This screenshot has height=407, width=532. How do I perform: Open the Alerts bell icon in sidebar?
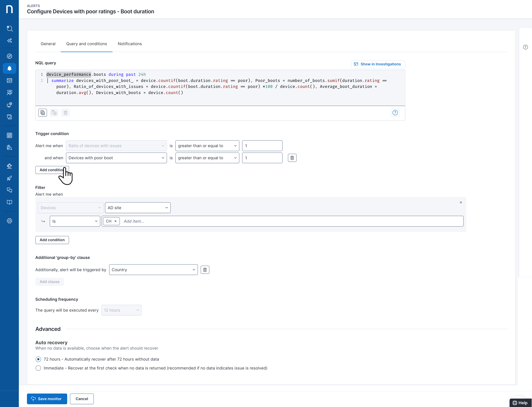tap(9, 68)
